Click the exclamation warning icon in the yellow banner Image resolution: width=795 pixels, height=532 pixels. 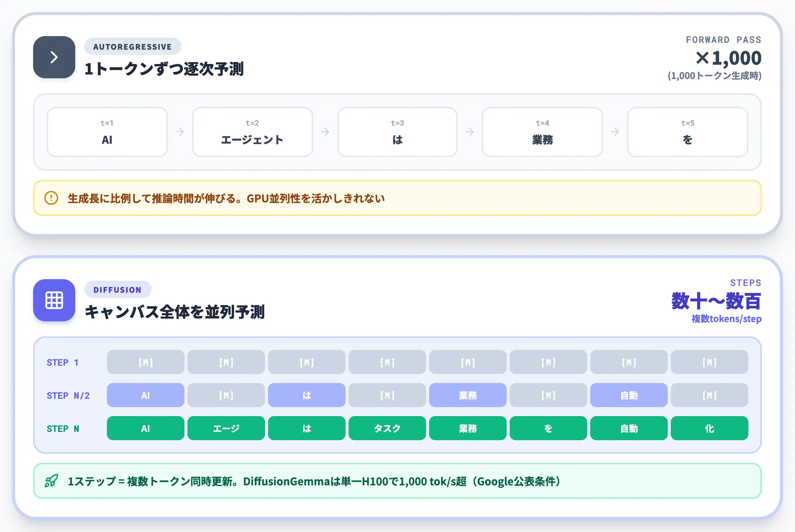pos(51,198)
